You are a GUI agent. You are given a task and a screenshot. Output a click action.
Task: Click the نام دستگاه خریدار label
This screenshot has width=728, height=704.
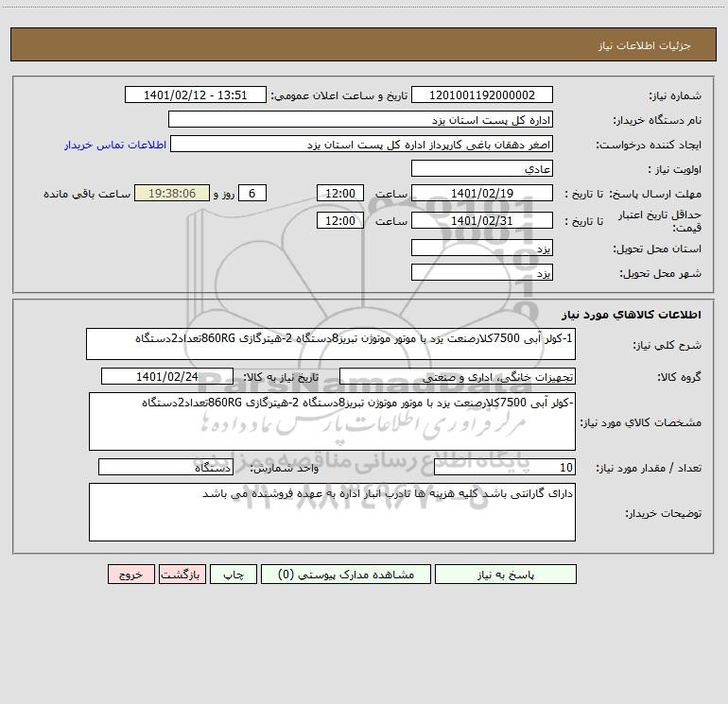point(657,120)
